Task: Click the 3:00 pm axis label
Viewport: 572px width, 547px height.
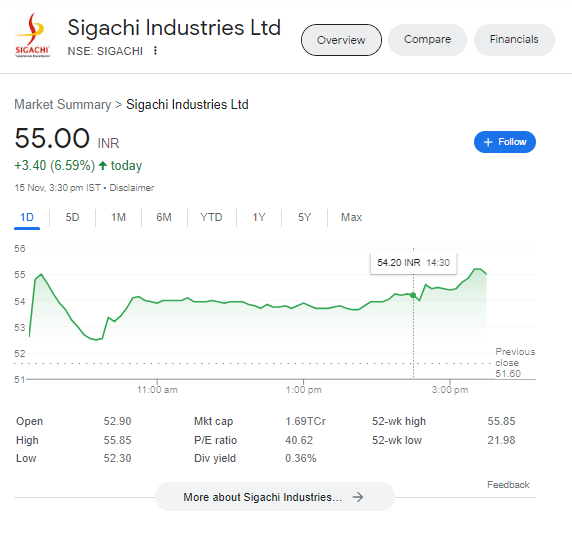Action: [x=450, y=390]
